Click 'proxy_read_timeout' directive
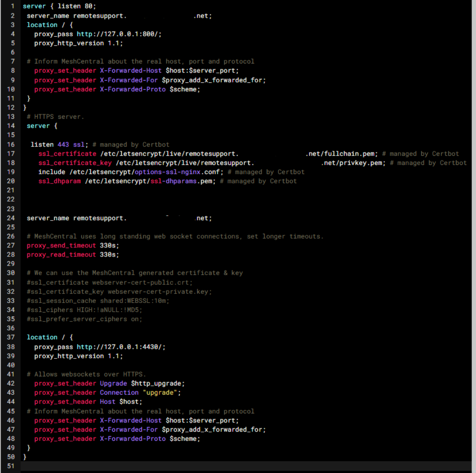 [62, 255]
